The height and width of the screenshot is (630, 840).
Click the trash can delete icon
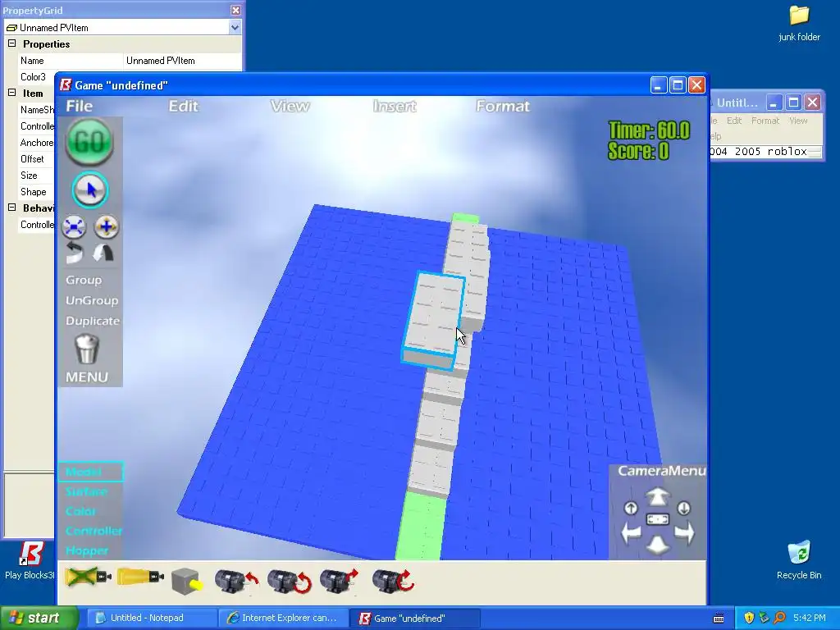86,349
